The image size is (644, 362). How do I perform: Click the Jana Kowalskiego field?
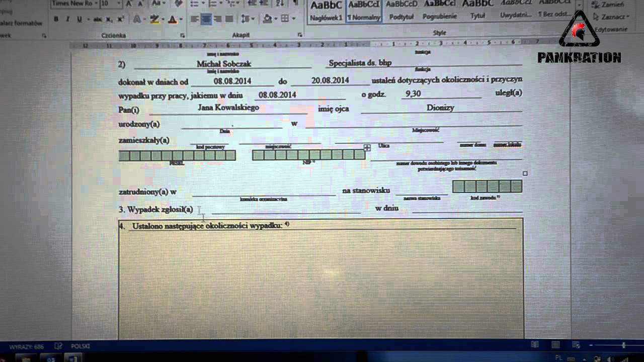point(228,108)
